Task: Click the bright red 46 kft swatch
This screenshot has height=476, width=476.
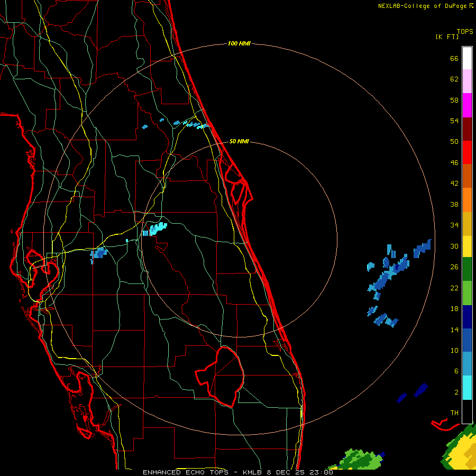Action: [x=467, y=152]
